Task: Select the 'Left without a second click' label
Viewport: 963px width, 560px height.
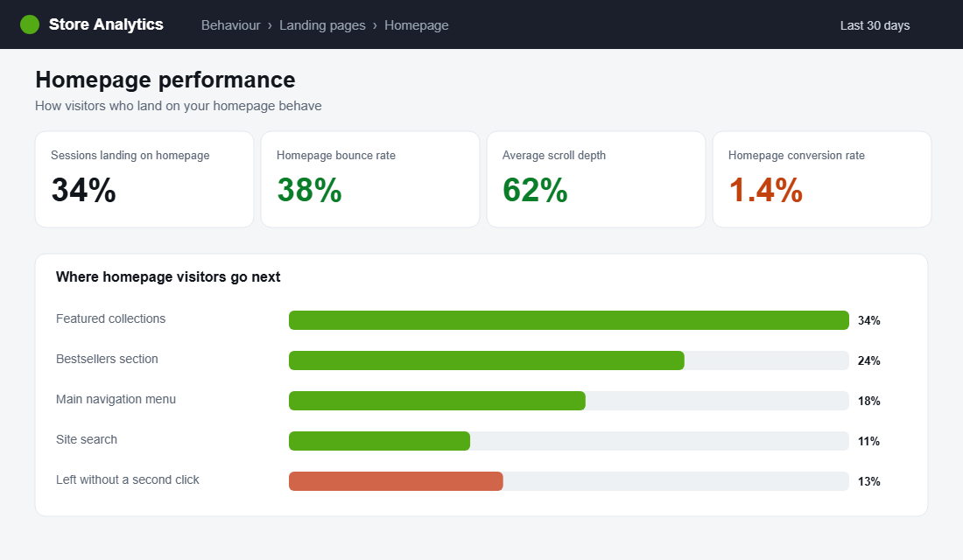Action: click(128, 479)
